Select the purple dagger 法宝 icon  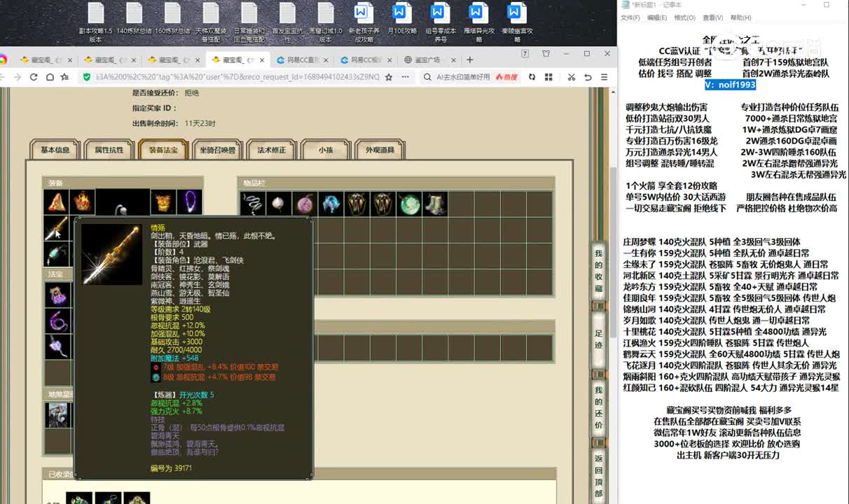57,346
